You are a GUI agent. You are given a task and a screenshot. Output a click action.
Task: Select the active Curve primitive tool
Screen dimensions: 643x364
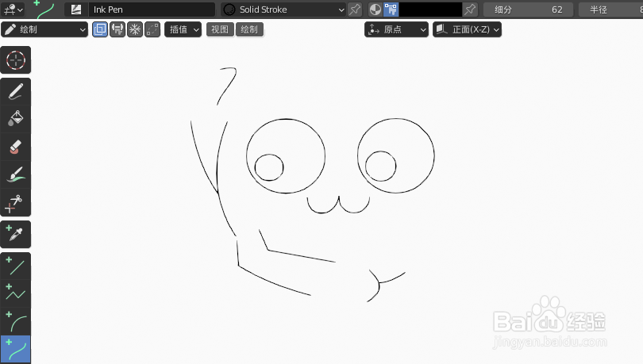click(16, 349)
